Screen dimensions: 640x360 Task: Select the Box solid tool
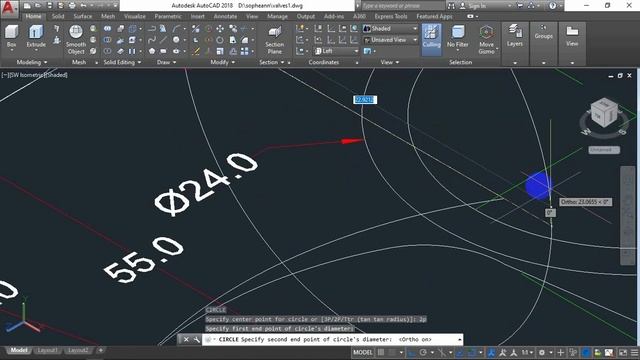click(11, 36)
